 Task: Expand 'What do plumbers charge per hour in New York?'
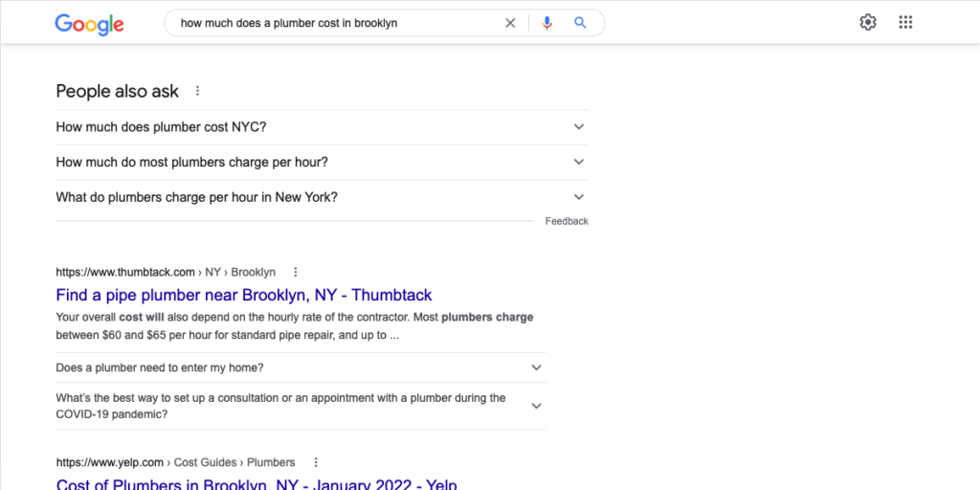(x=322, y=197)
